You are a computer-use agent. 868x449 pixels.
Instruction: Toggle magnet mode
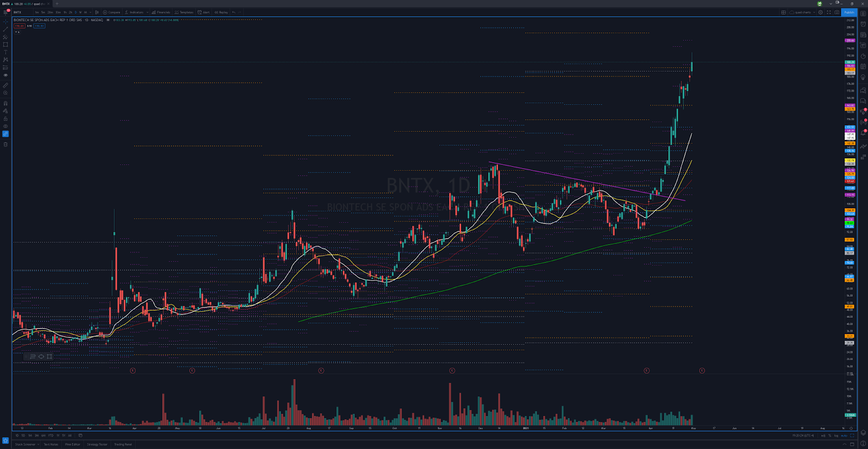click(5, 103)
